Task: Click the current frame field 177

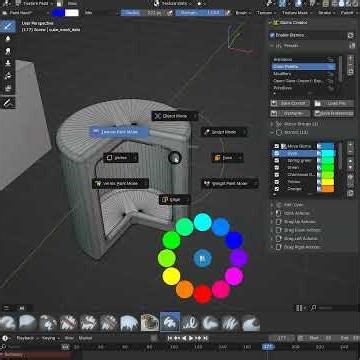Action: (282, 338)
